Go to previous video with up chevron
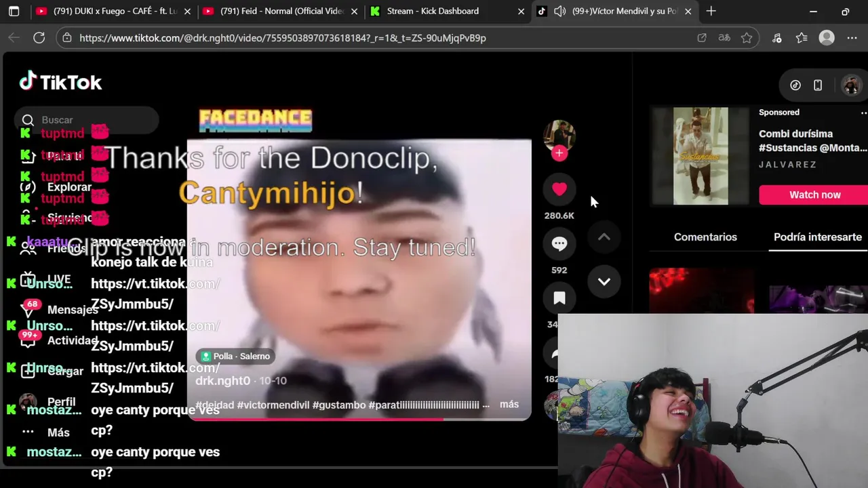Image resolution: width=868 pixels, height=488 pixels. click(604, 237)
